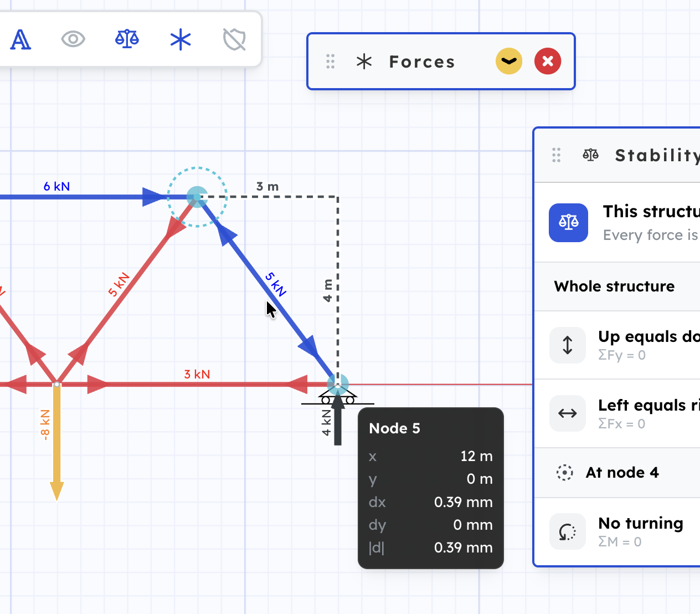This screenshot has height=614, width=700.
Task: Click the vertical arrows ΣFy icon
Action: click(568, 345)
